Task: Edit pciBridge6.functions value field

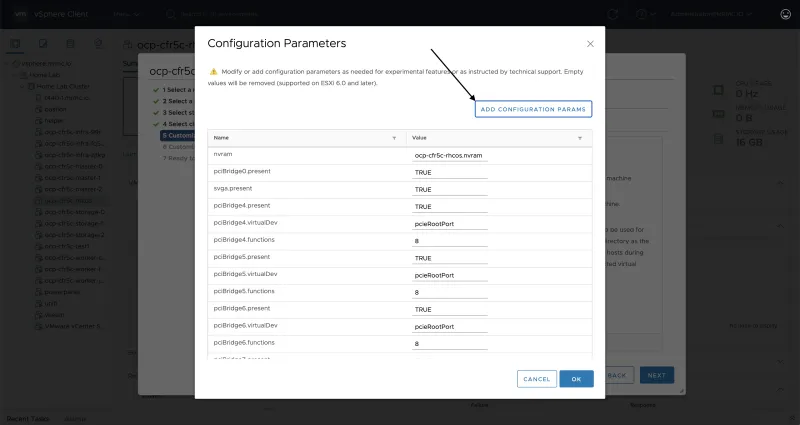Action: coord(449,344)
